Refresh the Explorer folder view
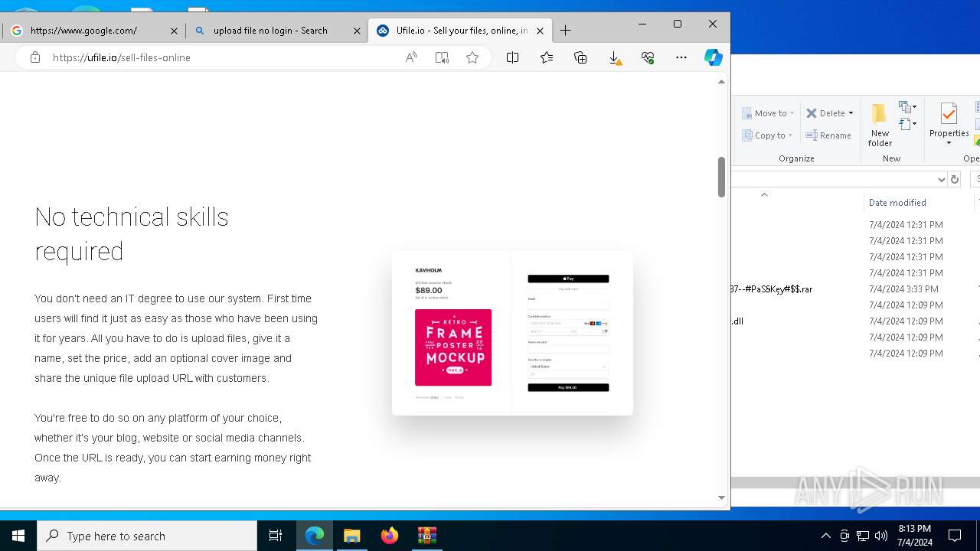Image resolution: width=980 pixels, height=551 pixels. [954, 179]
